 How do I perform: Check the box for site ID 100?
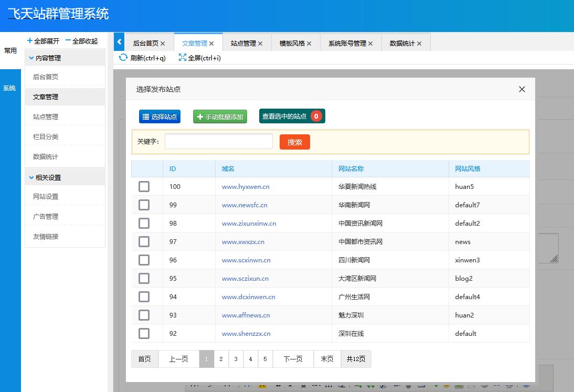tap(144, 186)
